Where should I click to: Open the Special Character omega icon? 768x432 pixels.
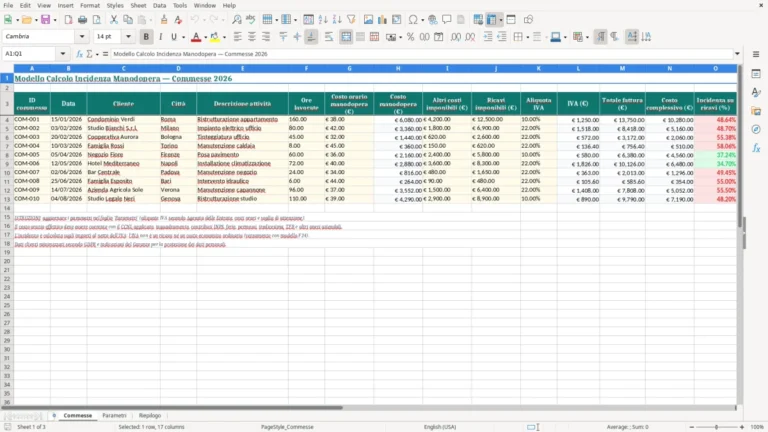coord(413,20)
